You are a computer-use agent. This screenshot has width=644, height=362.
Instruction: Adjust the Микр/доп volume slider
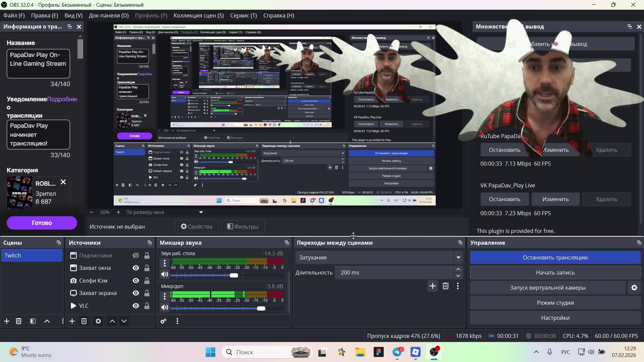point(261,308)
